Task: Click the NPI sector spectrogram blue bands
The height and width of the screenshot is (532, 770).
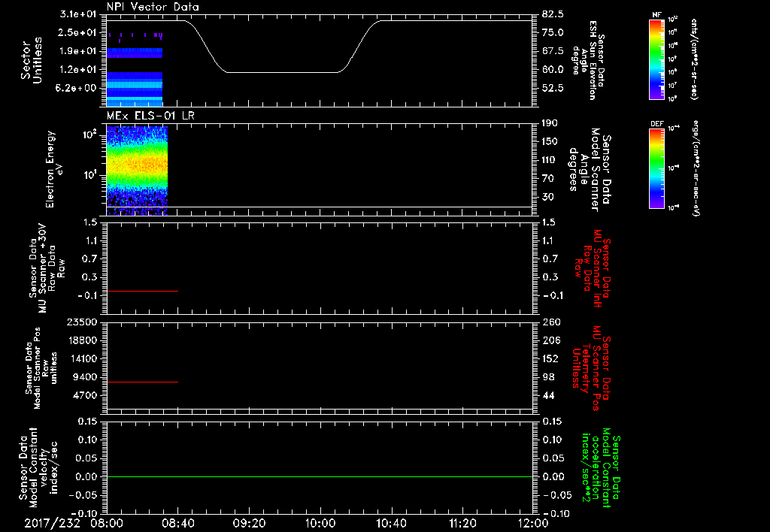Action: 135,89
